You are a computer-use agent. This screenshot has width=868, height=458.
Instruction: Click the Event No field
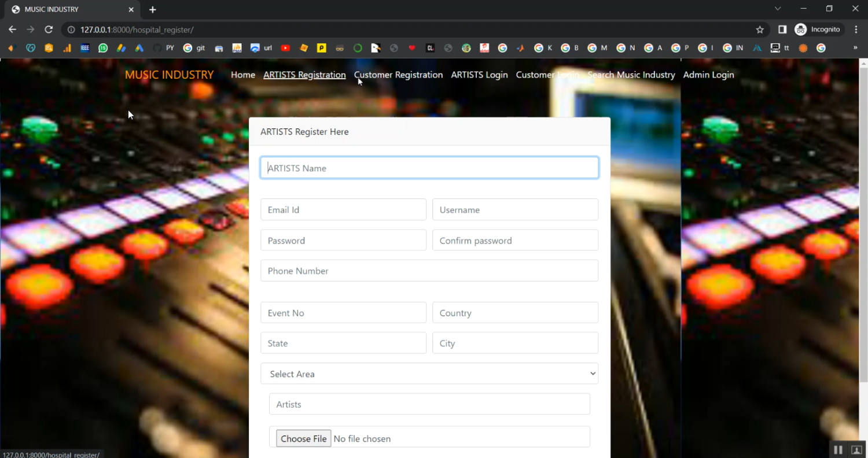tap(343, 312)
